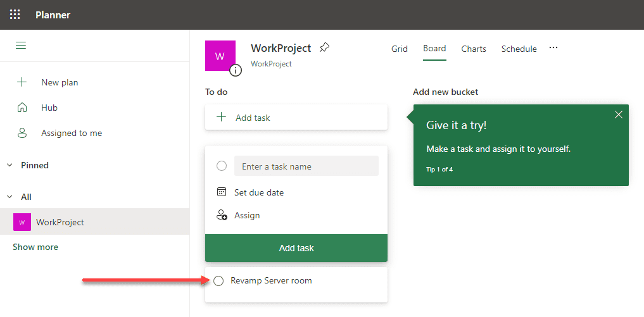Click the Planner title in header

point(53,15)
